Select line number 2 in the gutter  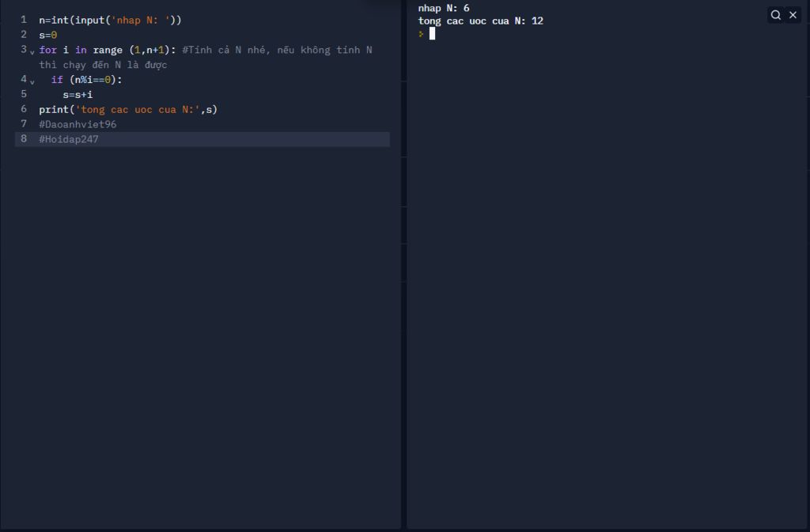point(23,35)
